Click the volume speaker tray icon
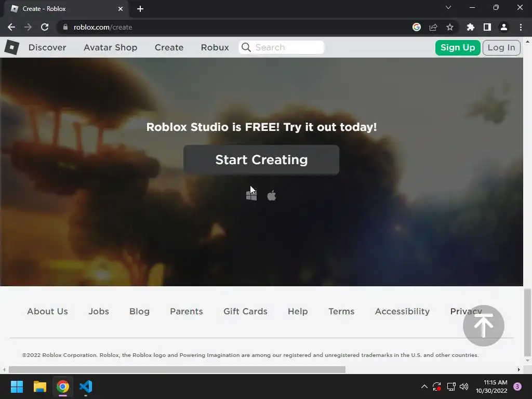 coord(464,387)
